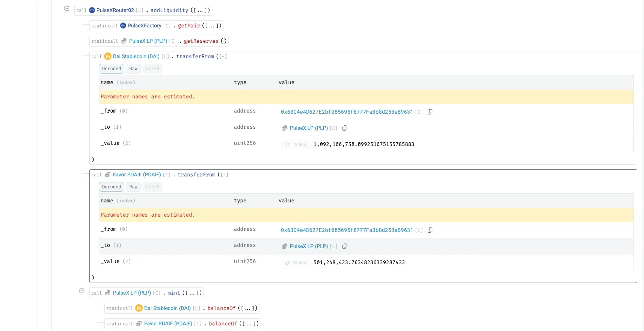This screenshot has width=644, height=331.
Task: Expand mint call arguments
Action: 192,293
